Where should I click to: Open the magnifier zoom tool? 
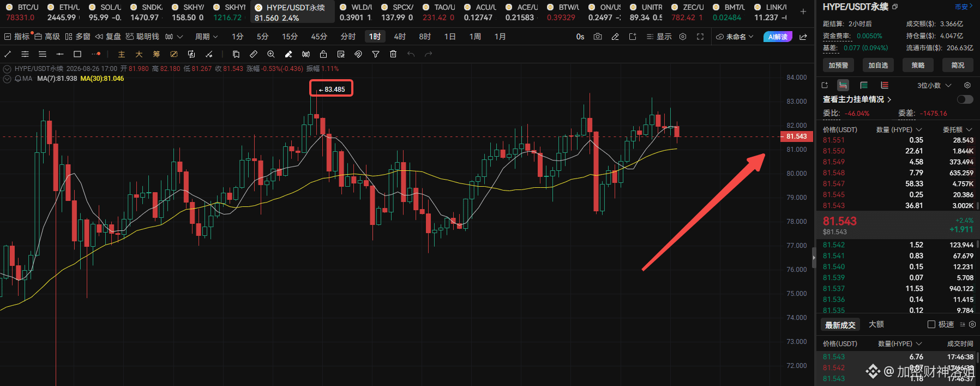[271, 54]
